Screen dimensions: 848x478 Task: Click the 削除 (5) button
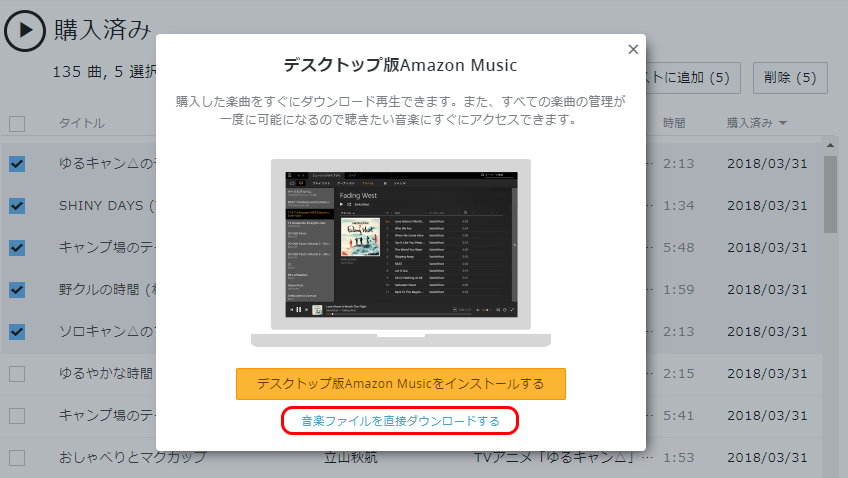coord(790,78)
